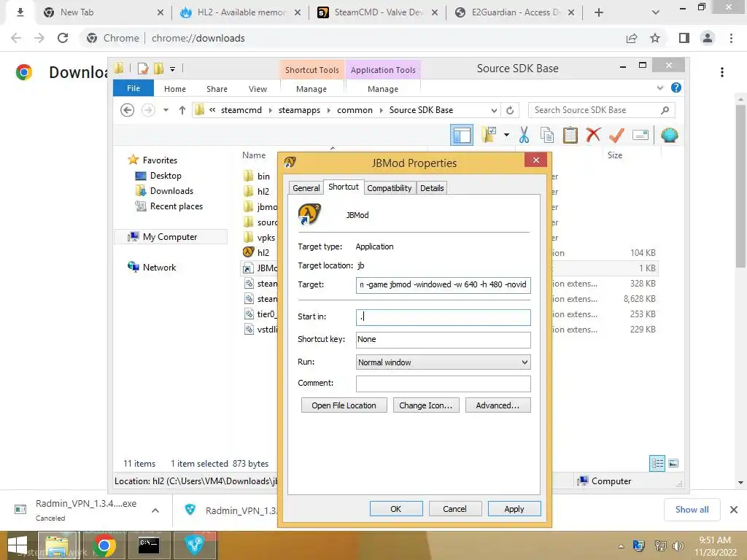Click into the Target text field
Image resolution: width=747 pixels, height=560 pixels.
(443, 285)
